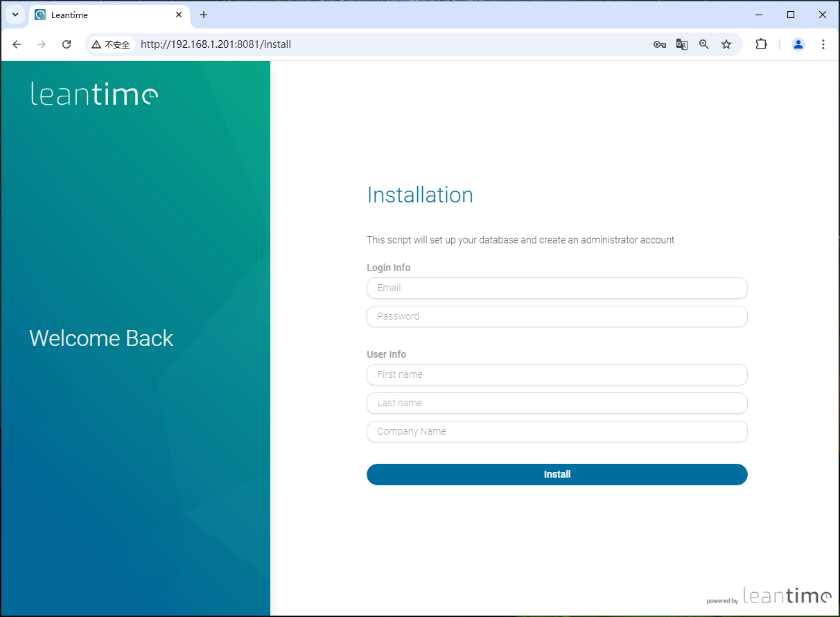The width and height of the screenshot is (840, 617).
Task: Open the zoom magnifier icon
Action: [704, 44]
